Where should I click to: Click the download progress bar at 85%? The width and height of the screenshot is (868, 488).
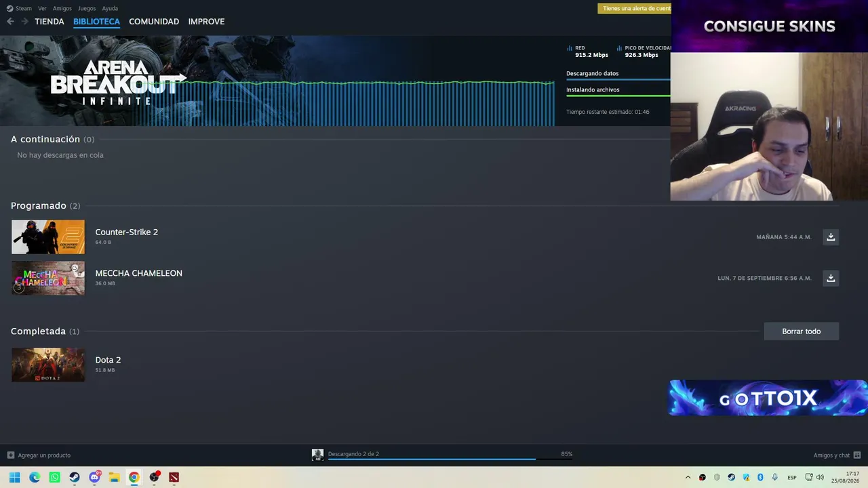450,459
